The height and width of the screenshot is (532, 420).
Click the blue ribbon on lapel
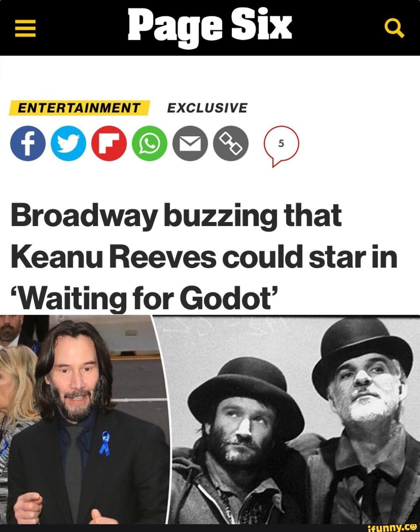click(105, 443)
